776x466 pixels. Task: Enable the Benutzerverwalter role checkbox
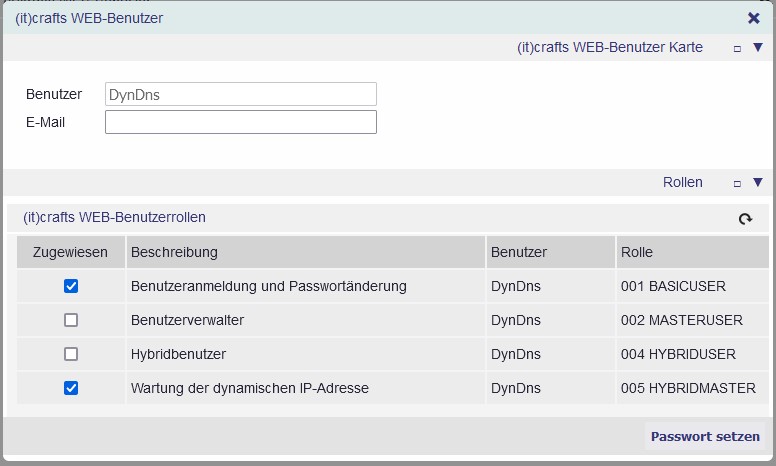coord(71,320)
